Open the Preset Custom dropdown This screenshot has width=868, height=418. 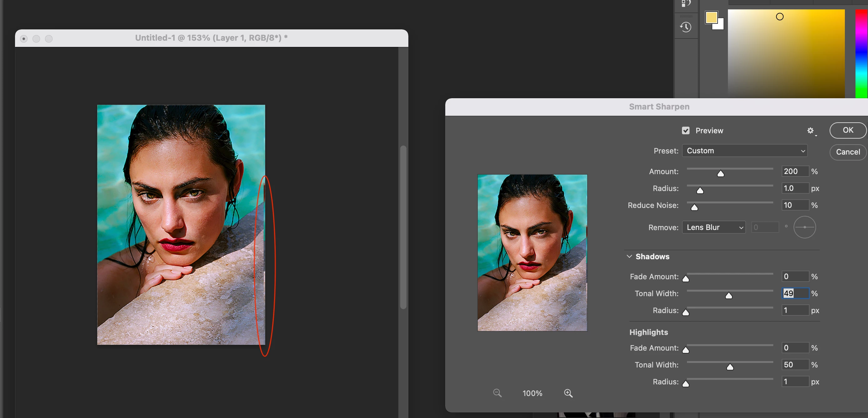pyautogui.click(x=745, y=151)
